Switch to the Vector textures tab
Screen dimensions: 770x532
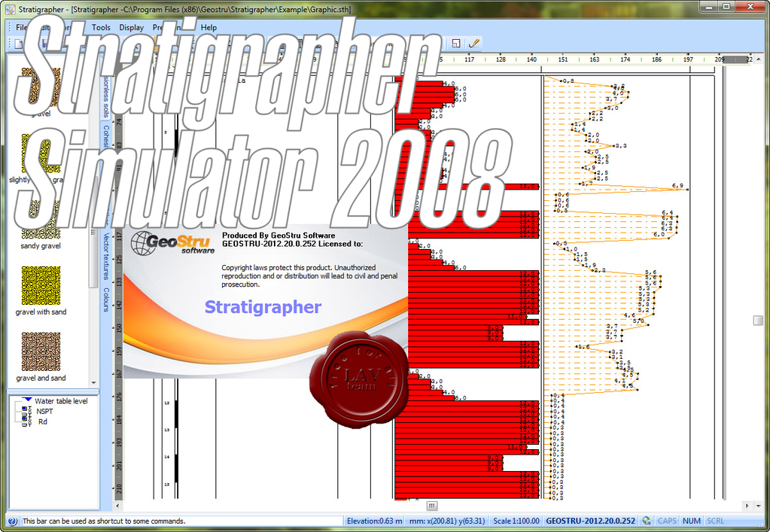click(x=105, y=256)
